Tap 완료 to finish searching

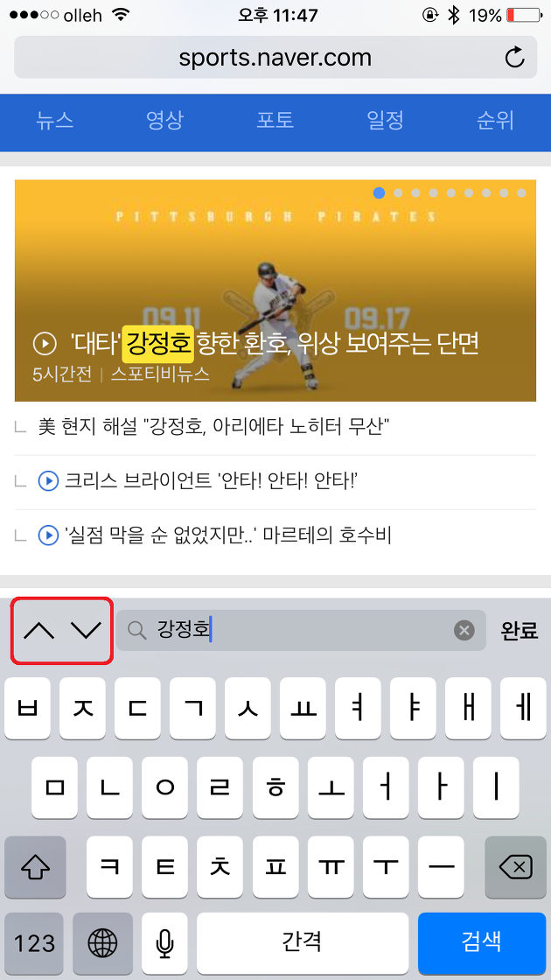(x=520, y=631)
